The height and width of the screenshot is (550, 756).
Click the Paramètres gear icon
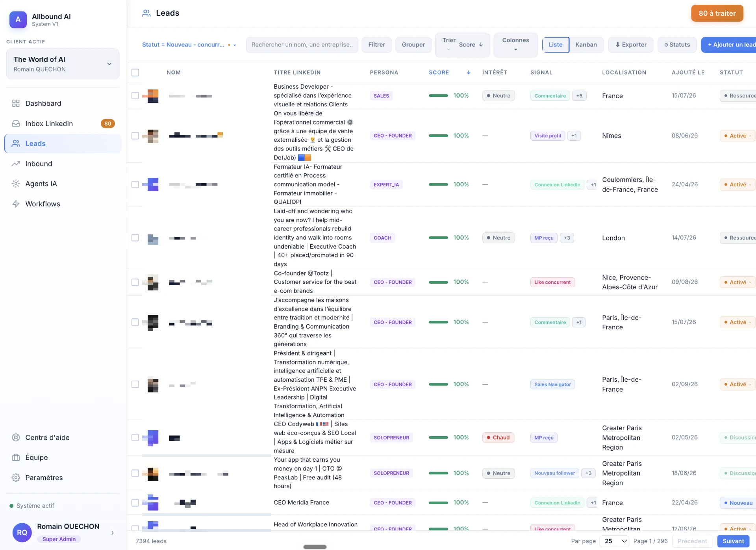click(x=16, y=478)
